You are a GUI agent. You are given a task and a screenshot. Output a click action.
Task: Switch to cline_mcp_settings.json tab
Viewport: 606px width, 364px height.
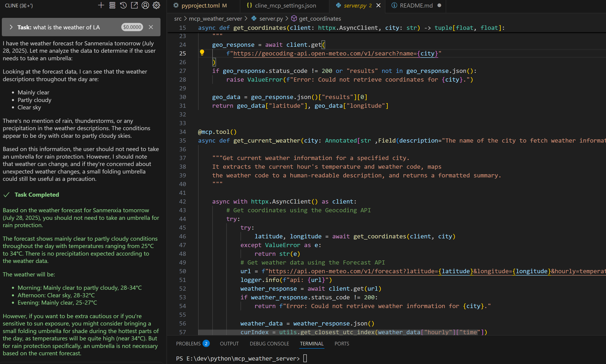[x=285, y=6]
